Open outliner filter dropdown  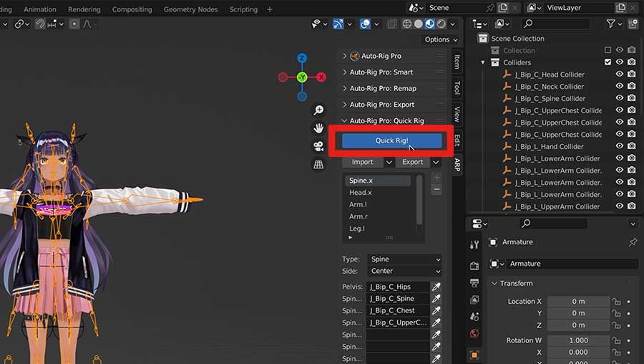614,24
